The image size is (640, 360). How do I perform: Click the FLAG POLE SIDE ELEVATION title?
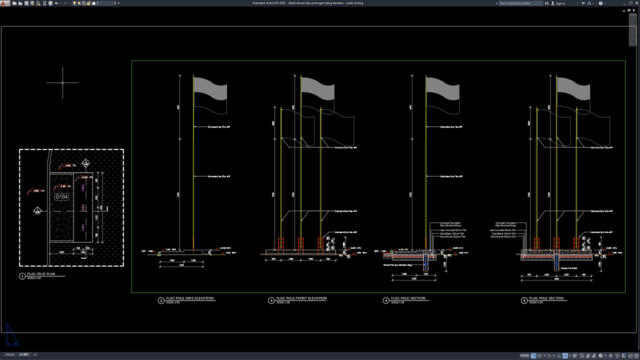click(x=189, y=298)
